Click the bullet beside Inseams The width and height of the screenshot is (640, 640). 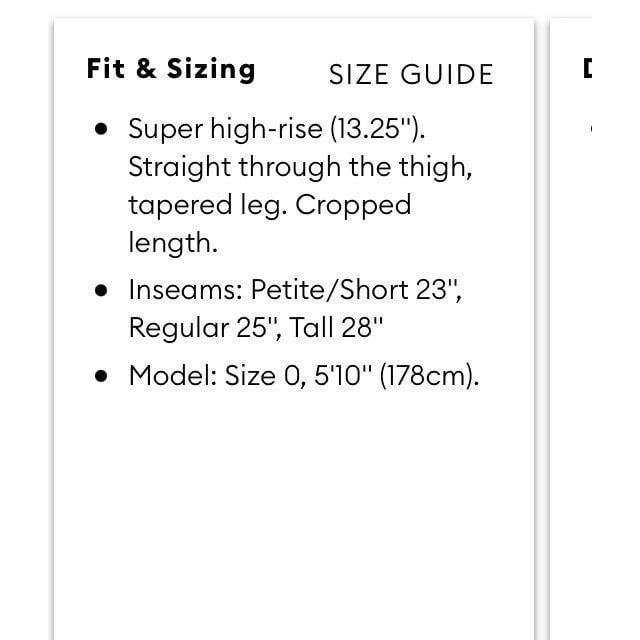pos(101,291)
